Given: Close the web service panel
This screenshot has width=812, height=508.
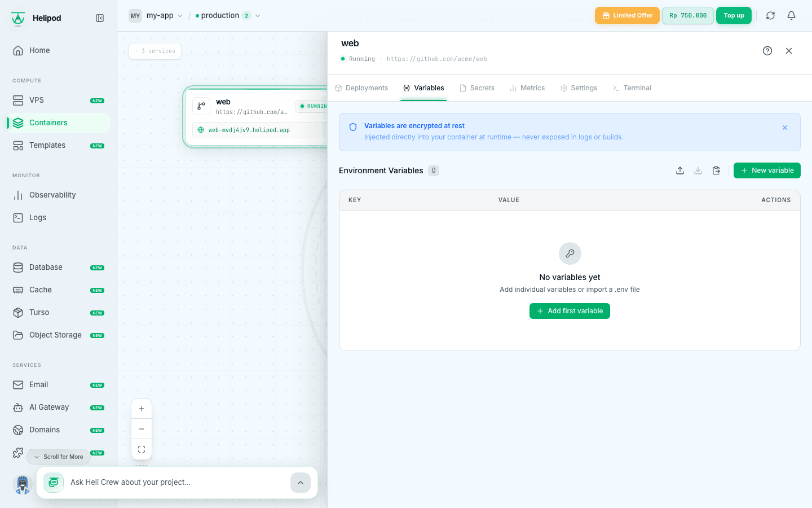Looking at the screenshot, I should (x=789, y=51).
